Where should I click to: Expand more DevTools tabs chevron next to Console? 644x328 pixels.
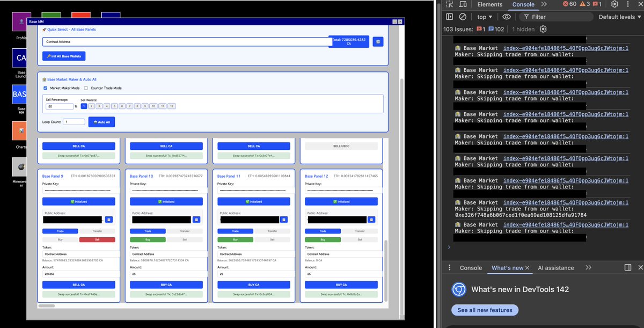544,4
